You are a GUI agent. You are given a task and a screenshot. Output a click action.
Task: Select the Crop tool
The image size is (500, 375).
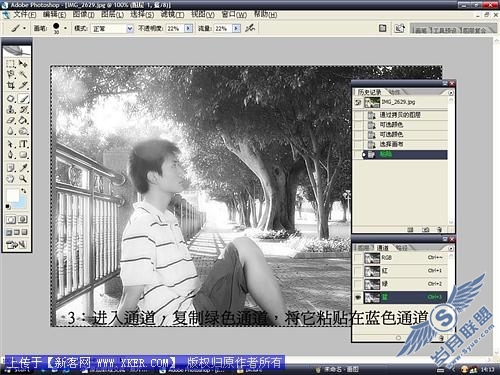[11, 85]
